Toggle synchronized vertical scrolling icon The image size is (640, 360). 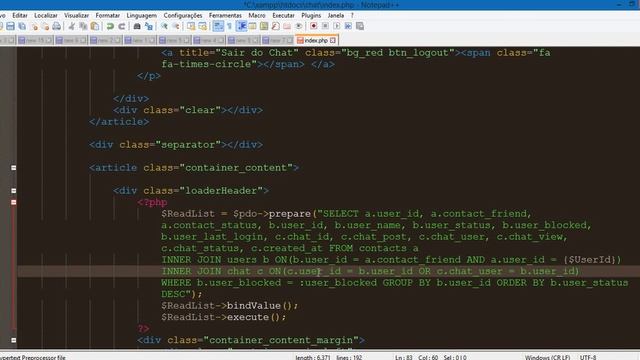click(191, 26)
